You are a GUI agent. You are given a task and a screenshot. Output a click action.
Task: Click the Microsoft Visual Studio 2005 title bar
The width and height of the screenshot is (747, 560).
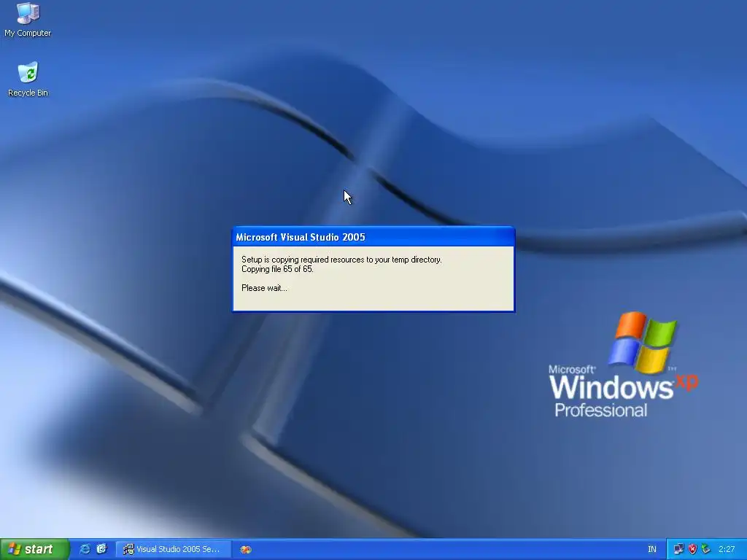[373, 237]
